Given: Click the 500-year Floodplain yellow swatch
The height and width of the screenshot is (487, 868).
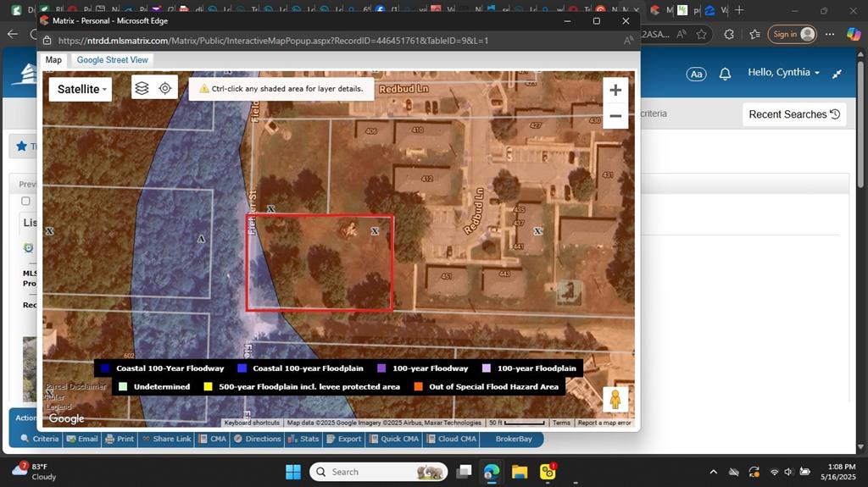Looking at the screenshot, I should [208, 387].
